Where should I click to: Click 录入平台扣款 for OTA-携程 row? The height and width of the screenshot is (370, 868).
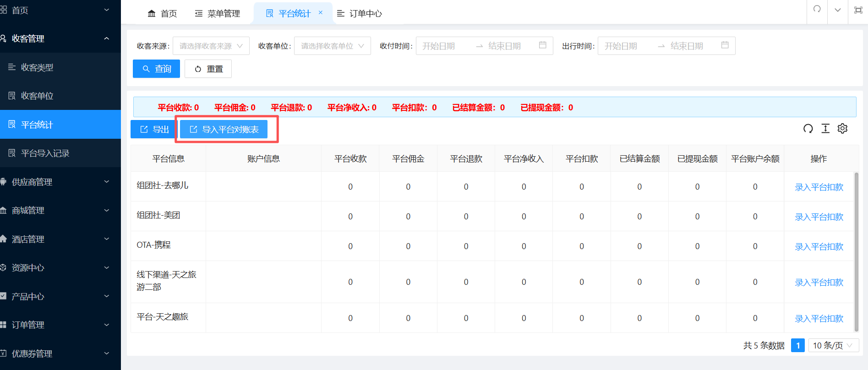(819, 246)
